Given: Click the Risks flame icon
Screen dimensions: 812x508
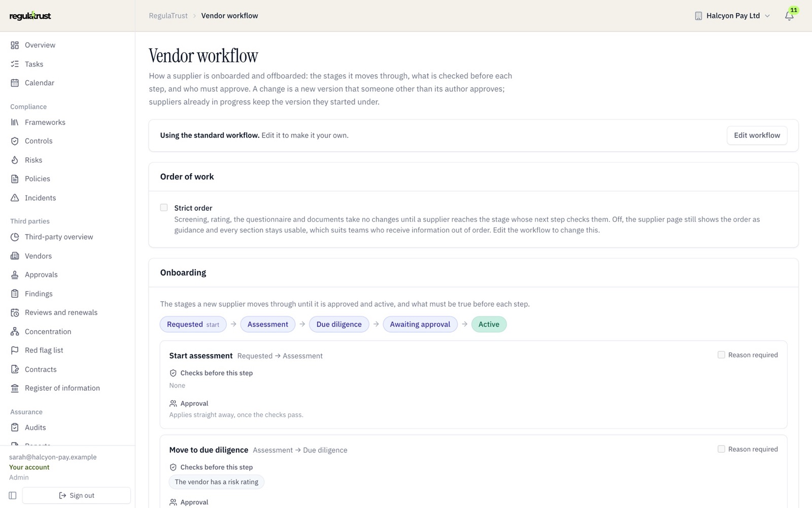Looking at the screenshot, I should click(15, 160).
